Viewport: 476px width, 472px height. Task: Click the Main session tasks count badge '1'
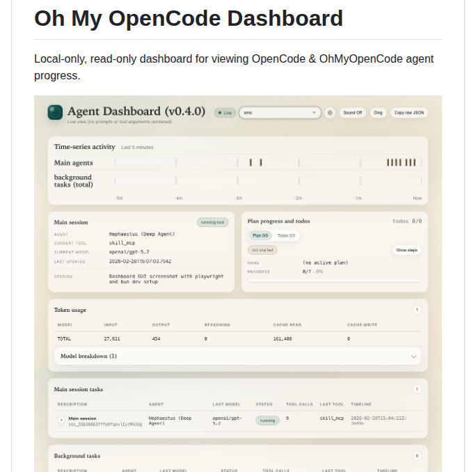coord(417,389)
